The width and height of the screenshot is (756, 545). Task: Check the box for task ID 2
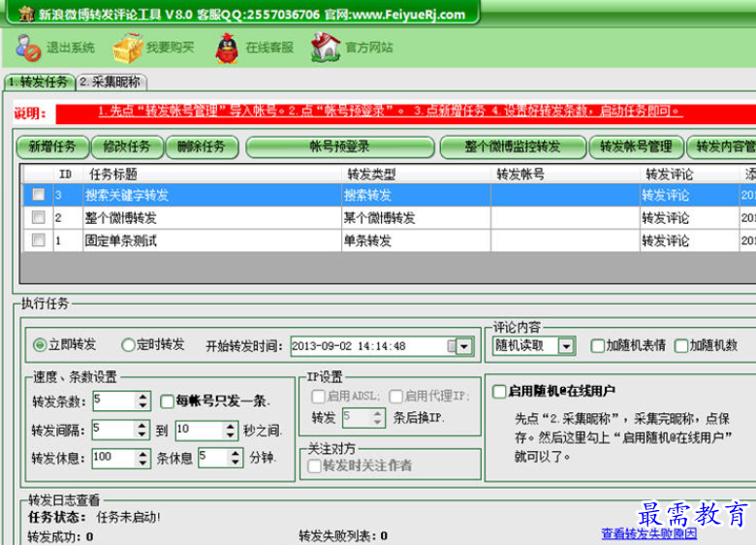(x=38, y=217)
